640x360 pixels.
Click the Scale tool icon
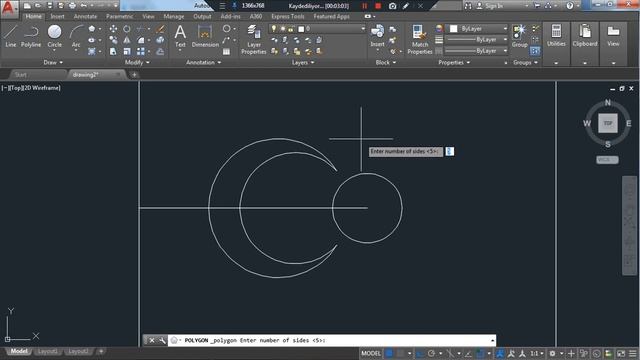pyautogui.click(x=127, y=51)
